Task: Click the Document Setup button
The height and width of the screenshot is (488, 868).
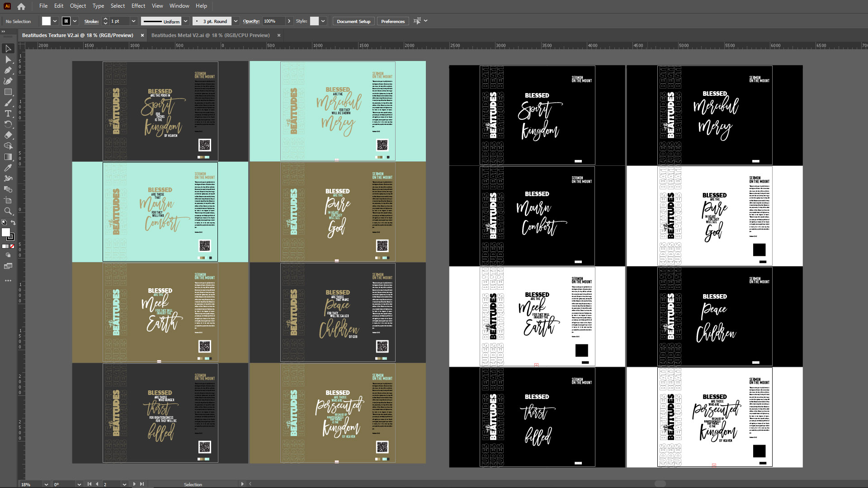Action: click(x=353, y=21)
